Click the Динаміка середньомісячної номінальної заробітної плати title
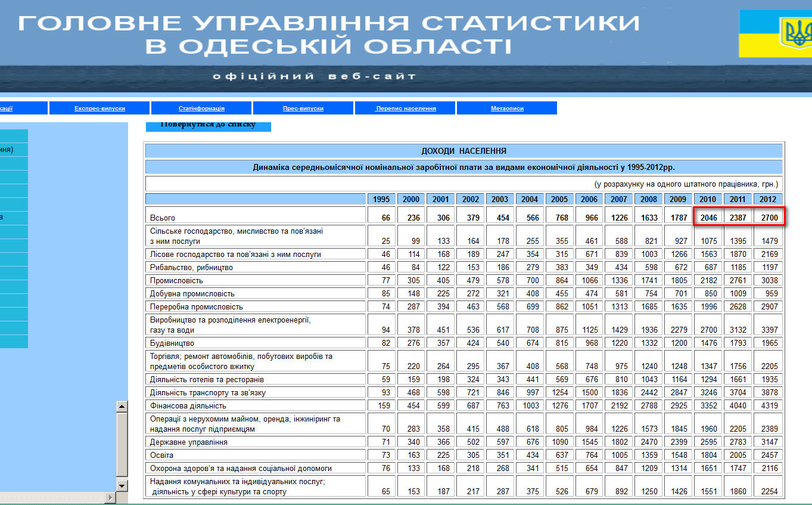This screenshot has width=812, height=505. tap(463, 167)
